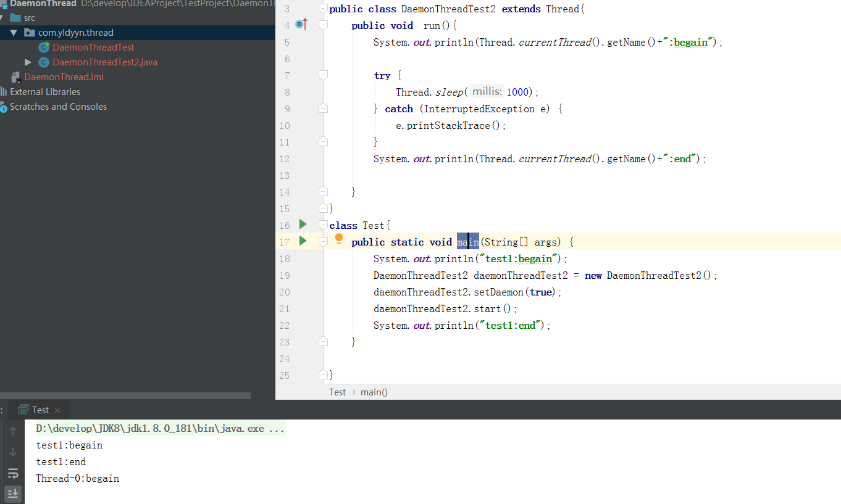Click the java.exe command line in console
841x504 pixels.
point(160,429)
